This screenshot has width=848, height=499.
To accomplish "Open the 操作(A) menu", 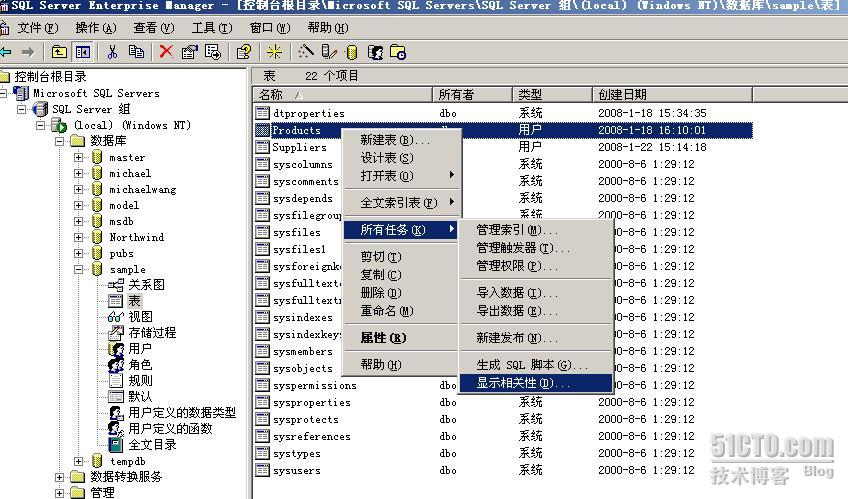I will point(96,28).
